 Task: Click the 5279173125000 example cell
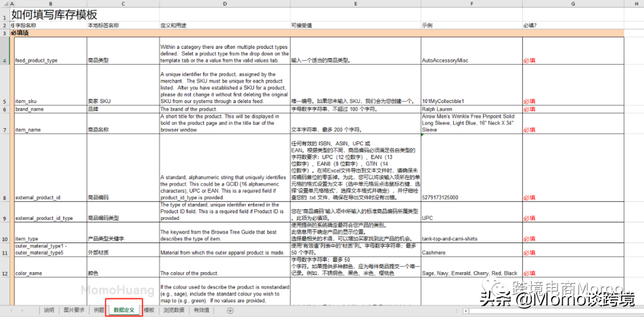pyautogui.click(x=472, y=167)
